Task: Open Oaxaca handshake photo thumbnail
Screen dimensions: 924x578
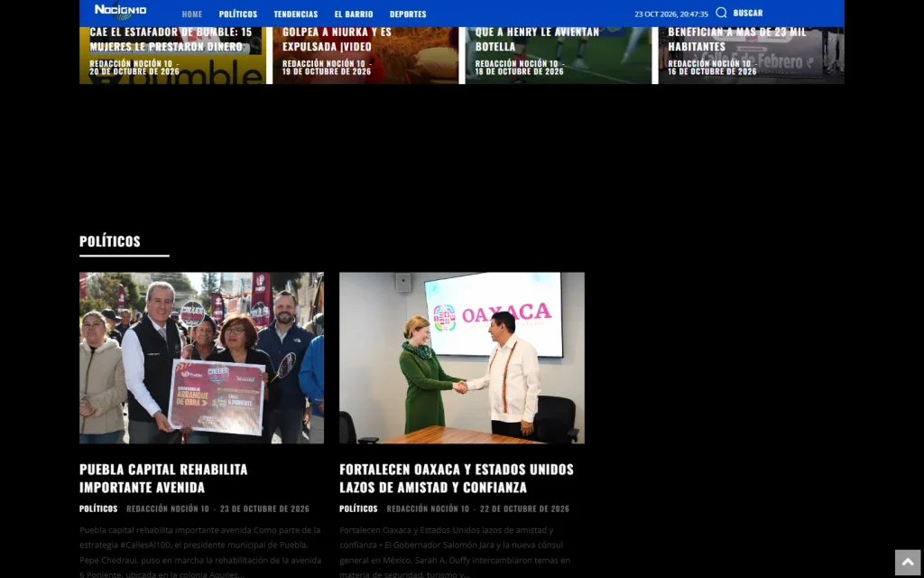Action: tap(462, 358)
